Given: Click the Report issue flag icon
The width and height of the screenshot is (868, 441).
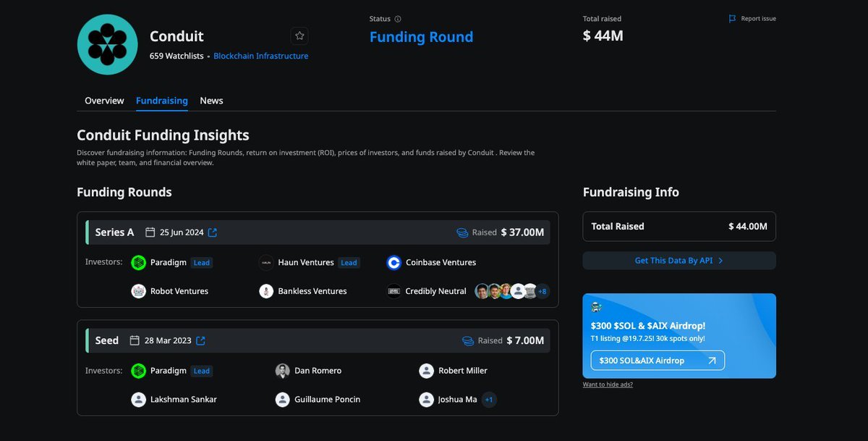Looking at the screenshot, I should pyautogui.click(x=732, y=19).
